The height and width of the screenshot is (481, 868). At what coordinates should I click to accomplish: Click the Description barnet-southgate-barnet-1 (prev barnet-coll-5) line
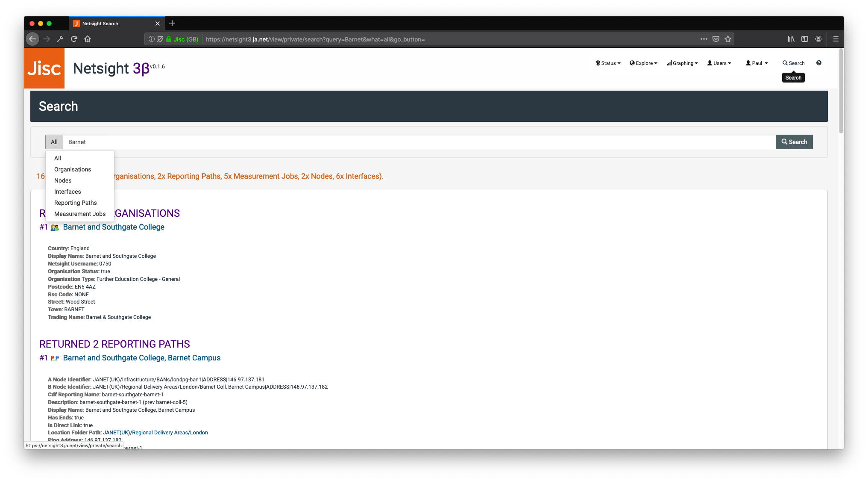click(117, 402)
